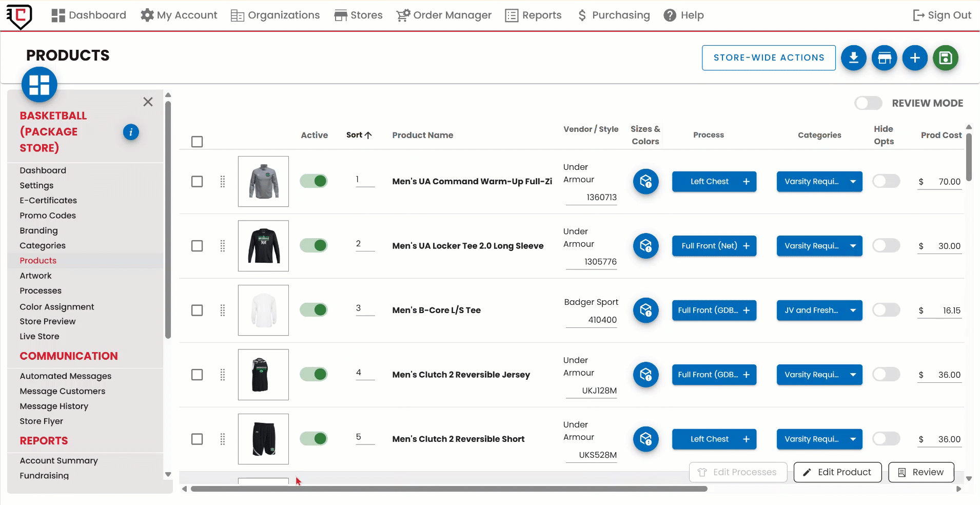Open the store info icon beside Basketball
Screen dimensions: 980x505
[x=131, y=132]
